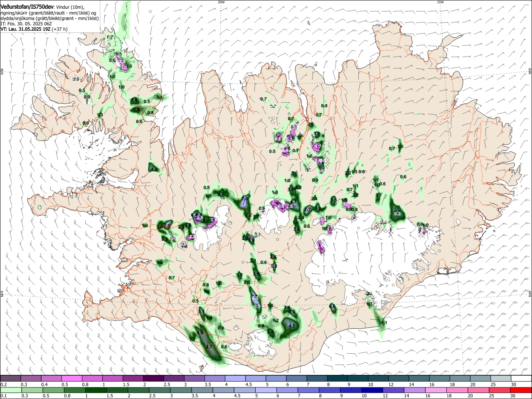Click the "0.2" label in the upper legend
Viewport: 532px width, 399px height.
point(3,384)
